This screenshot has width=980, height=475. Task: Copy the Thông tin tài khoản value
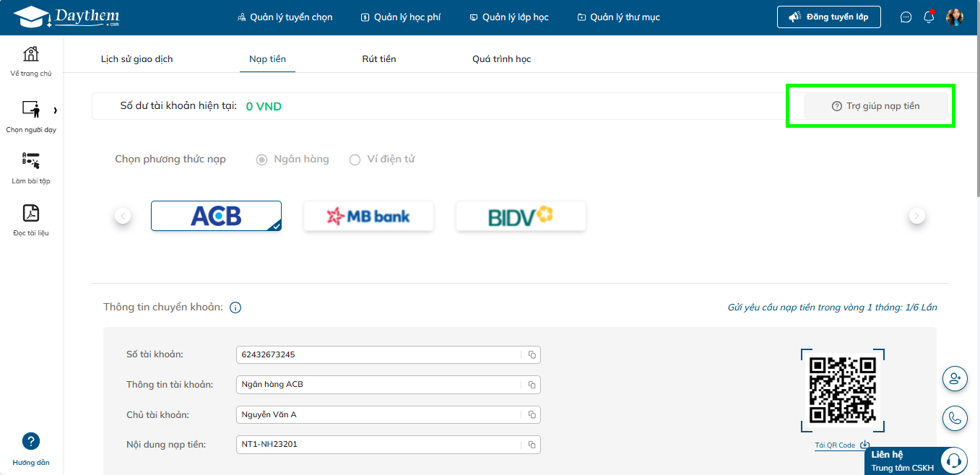click(x=532, y=385)
